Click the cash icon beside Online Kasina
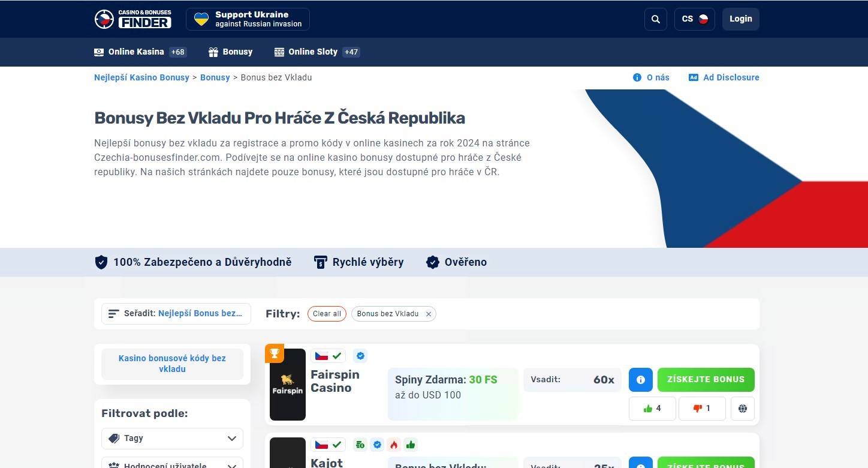The height and width of the screenshot is (468, 868). point(99,52)
